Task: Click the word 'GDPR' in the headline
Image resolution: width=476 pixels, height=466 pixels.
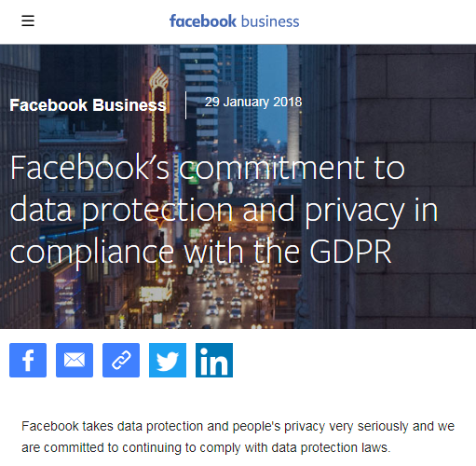Action: point(350,252)
